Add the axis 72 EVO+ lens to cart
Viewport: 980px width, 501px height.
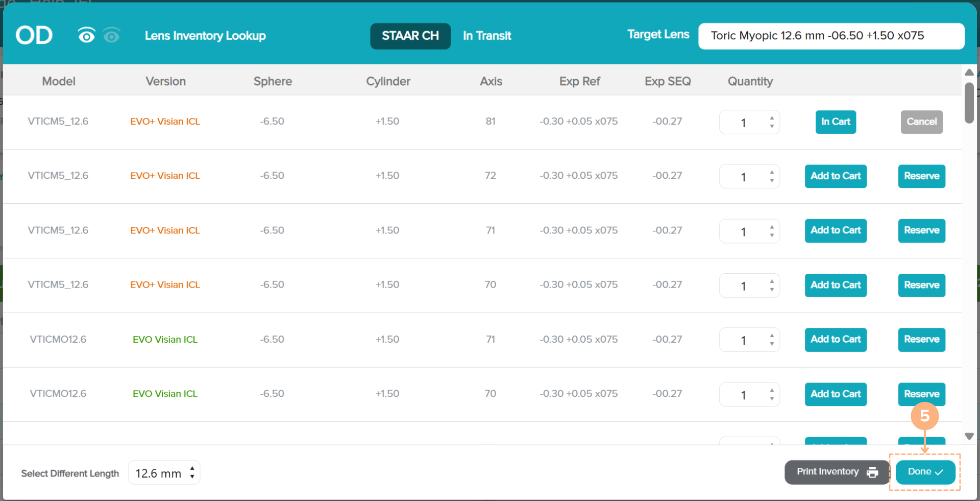[x=835, y=176]
